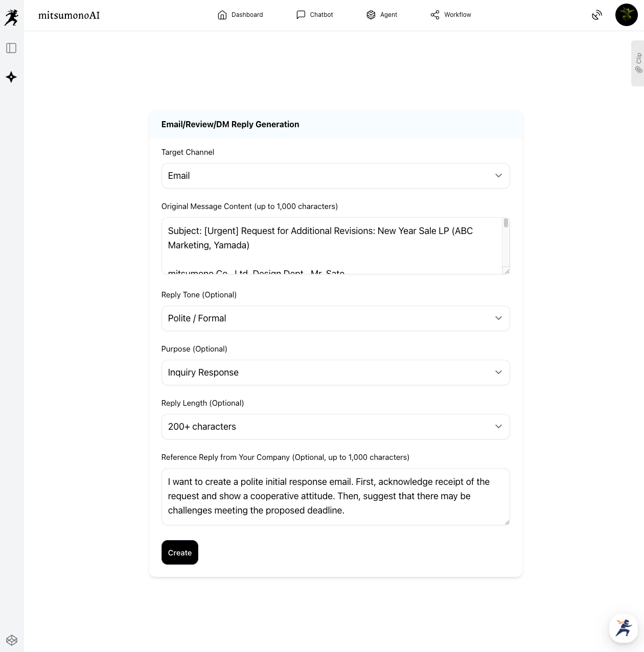
Task: Expand the Purpose dropdown
Action: click(x=335, y=372)
